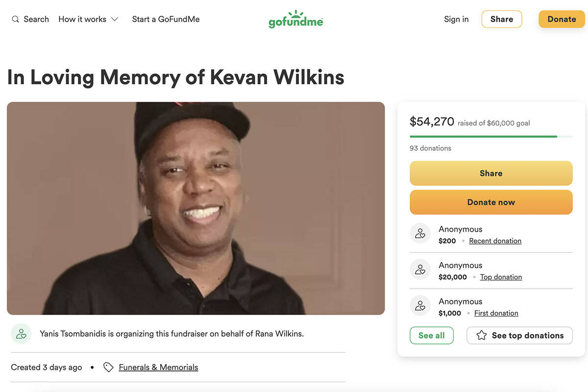Click the $200 anonymous donor avatar icon

[420, 233]
